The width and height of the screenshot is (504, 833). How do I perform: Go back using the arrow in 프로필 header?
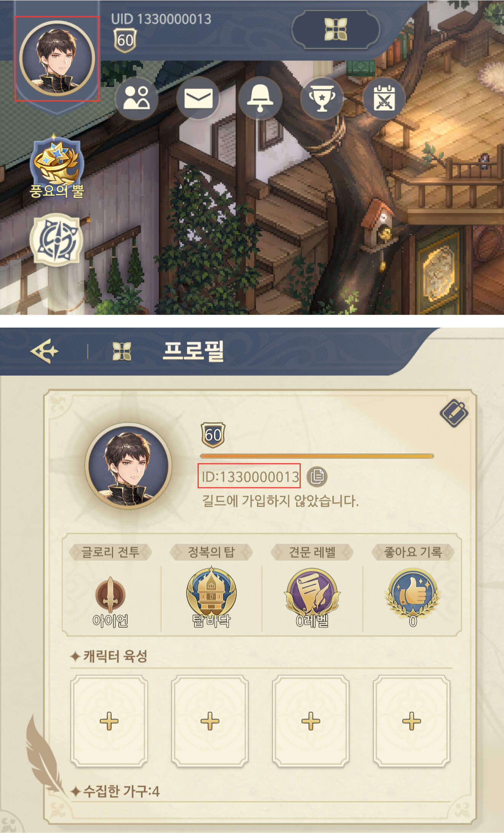45,351
